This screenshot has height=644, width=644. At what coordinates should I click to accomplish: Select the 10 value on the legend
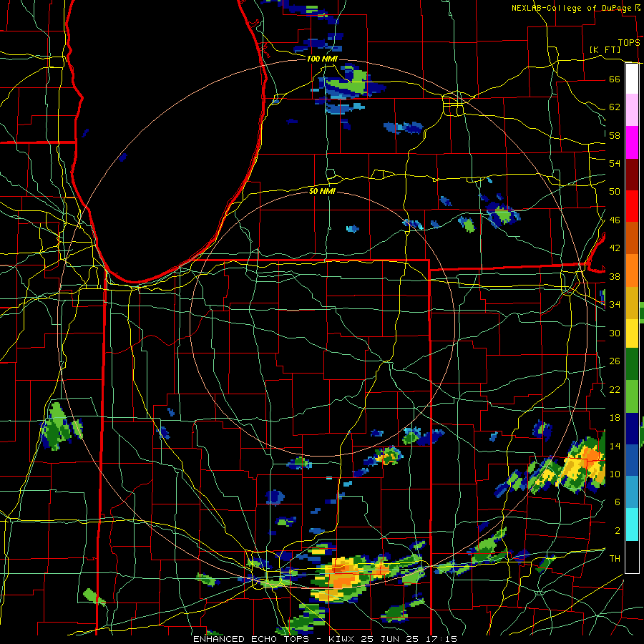click(615, 474)
